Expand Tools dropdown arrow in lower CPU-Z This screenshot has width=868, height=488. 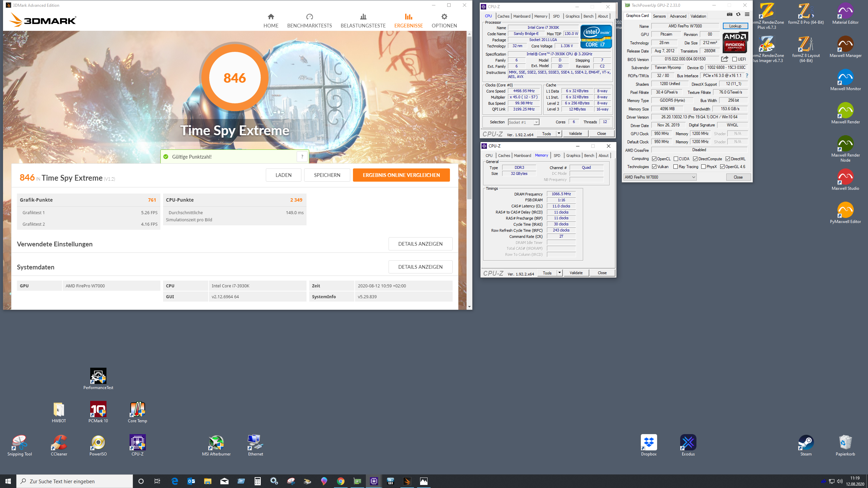559,273
